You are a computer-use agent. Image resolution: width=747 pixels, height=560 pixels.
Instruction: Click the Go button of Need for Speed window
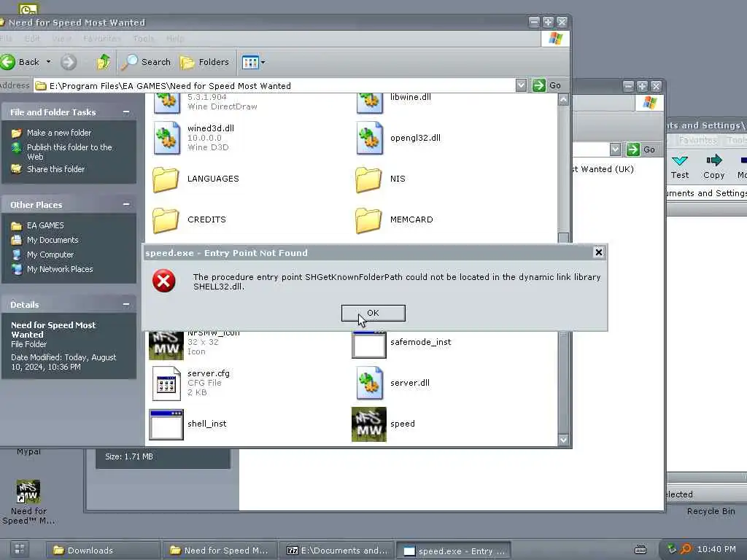(x=547, y=86)
